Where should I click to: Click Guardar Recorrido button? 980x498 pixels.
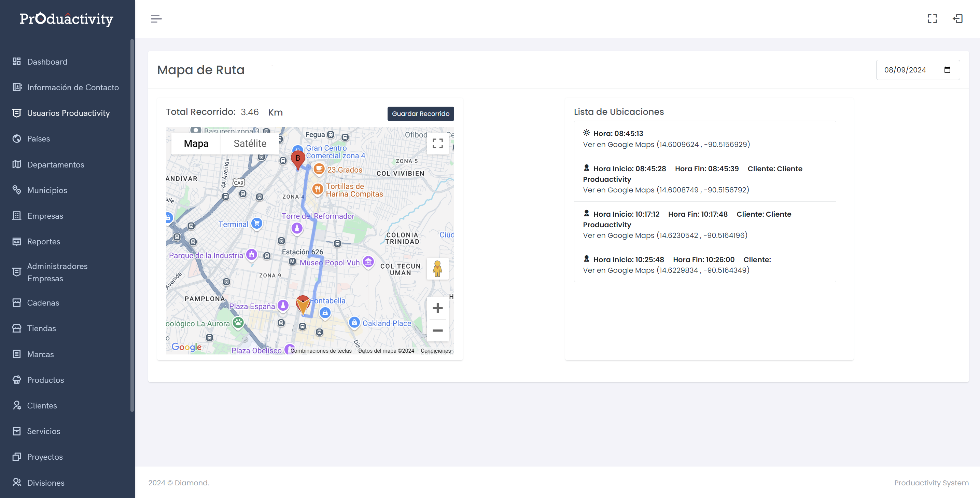click(420, 113)
